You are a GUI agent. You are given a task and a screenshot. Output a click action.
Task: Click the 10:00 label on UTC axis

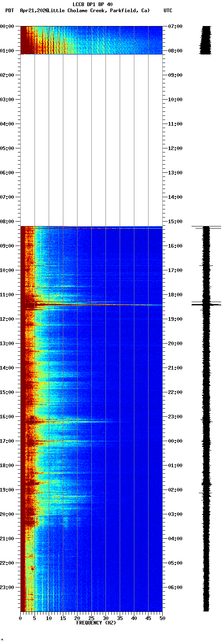pos(175,100)
